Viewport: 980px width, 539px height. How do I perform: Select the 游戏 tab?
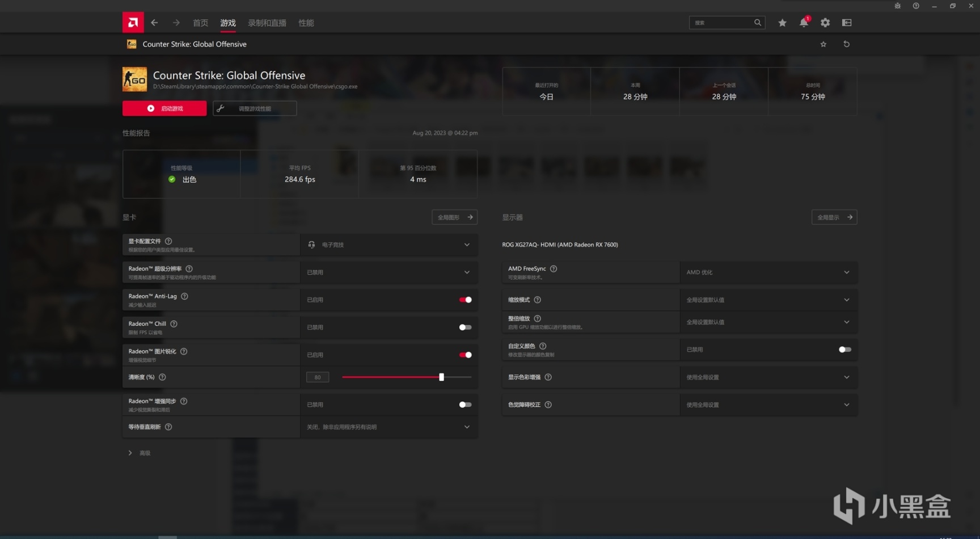point(228,23)
